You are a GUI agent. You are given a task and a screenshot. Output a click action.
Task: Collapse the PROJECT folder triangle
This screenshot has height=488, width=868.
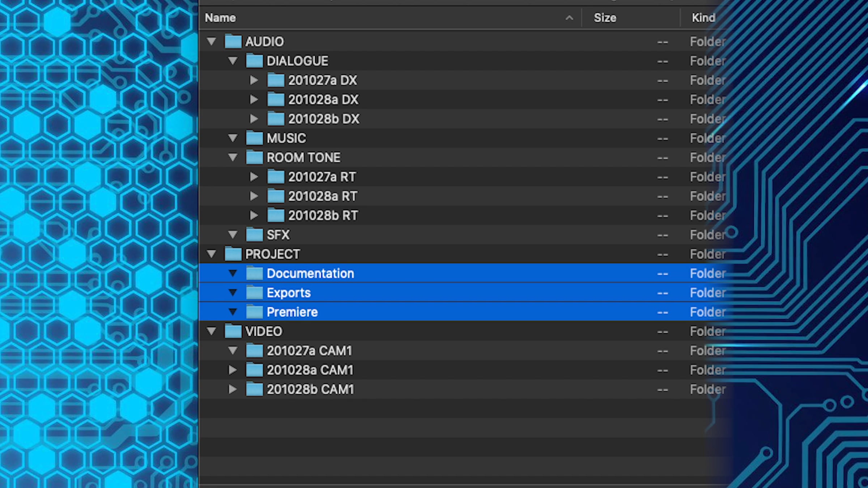click(x=212, y=254)
